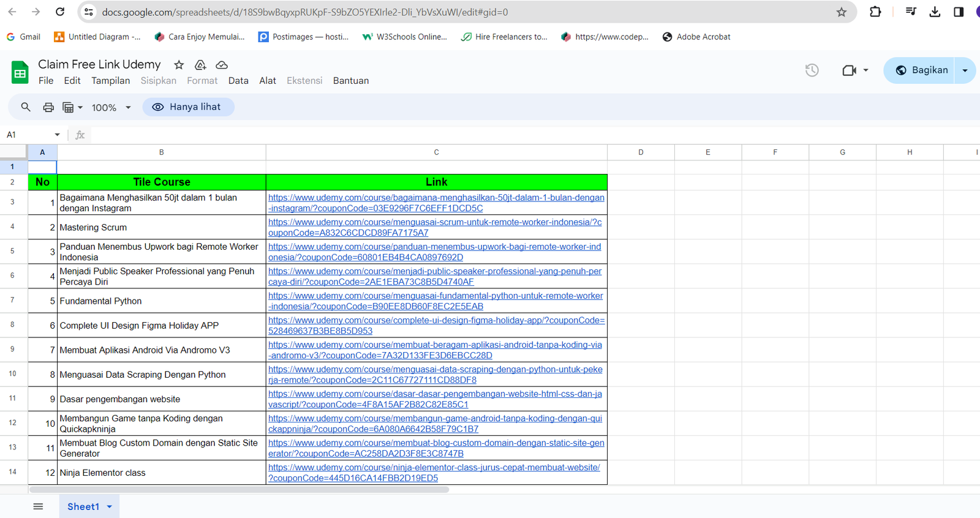Screen dimensions: 980x518
Task: Star the Claim Free Link Udemy document
Action: click(179, 64)
